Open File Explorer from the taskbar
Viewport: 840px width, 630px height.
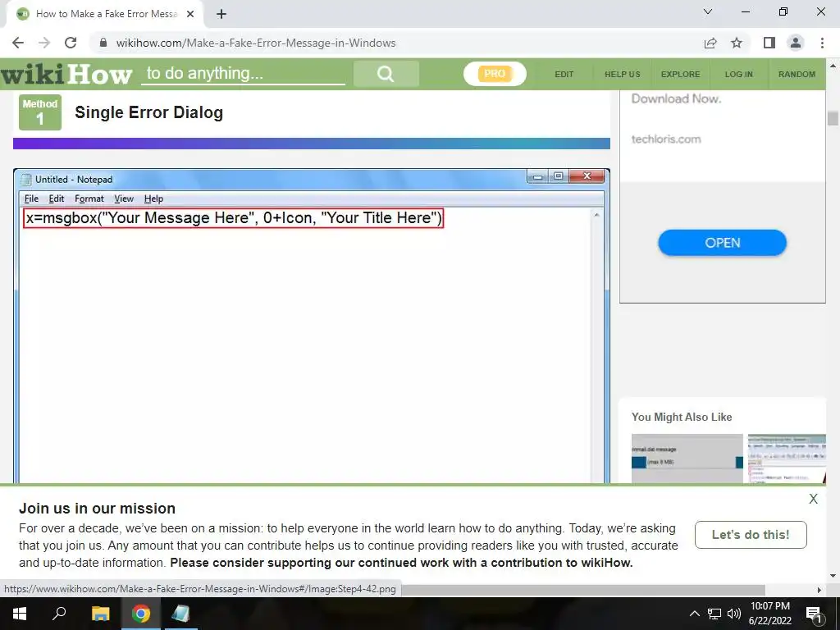point(100,614)
